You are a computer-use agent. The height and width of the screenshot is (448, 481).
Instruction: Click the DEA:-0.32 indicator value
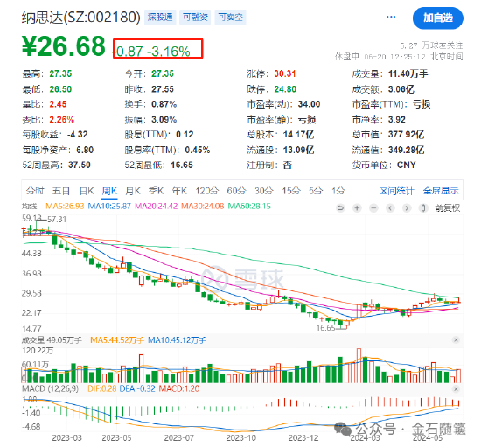(x=137, y=388)
